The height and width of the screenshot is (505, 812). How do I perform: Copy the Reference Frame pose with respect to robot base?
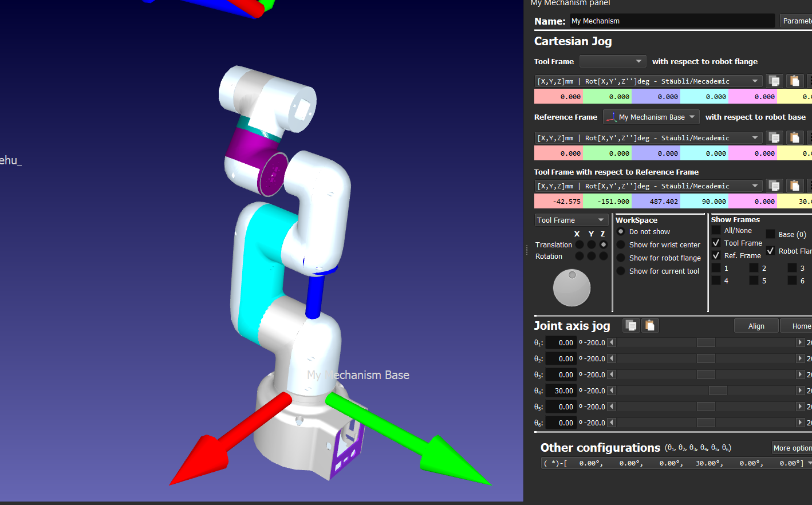[774, 137]
